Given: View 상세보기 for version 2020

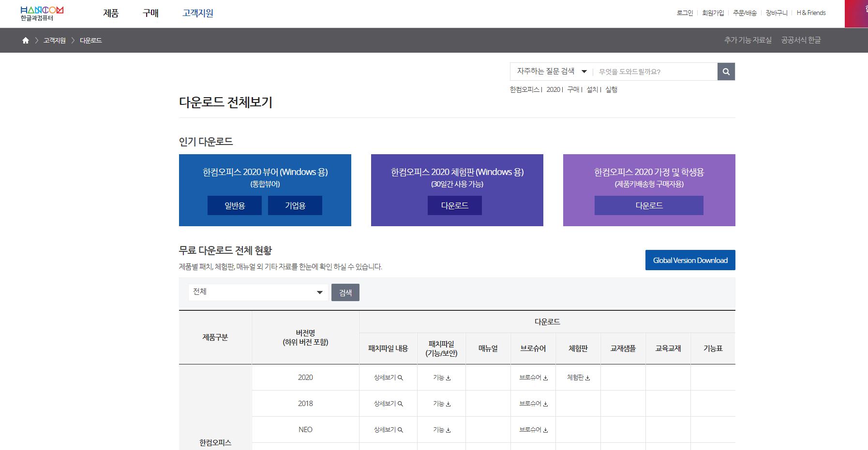Looking at the screenshot, I should click(x=388, y=377).
